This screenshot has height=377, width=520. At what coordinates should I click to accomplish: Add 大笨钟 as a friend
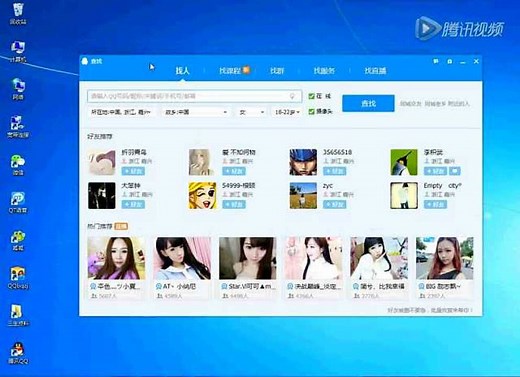133,204
